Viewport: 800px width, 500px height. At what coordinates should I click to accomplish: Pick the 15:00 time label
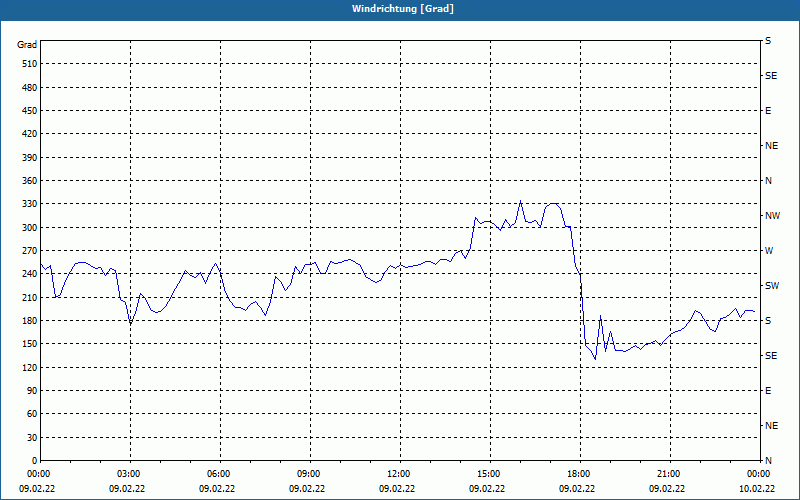point(490,474)
